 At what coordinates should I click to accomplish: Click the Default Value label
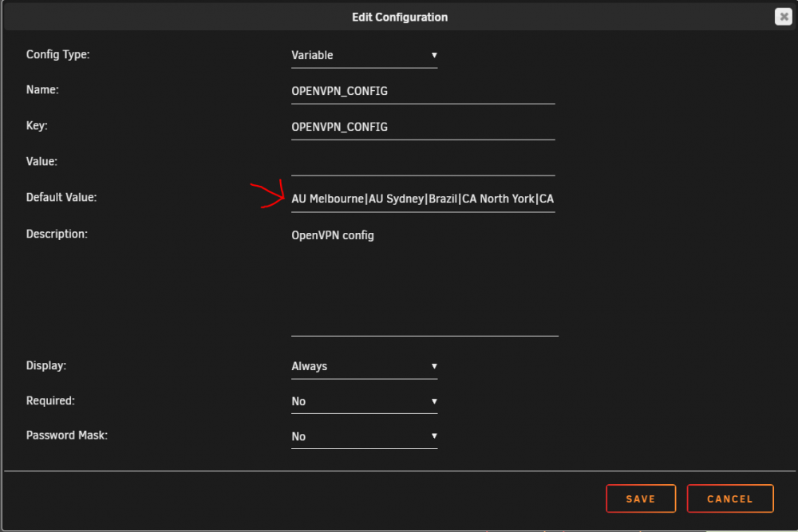[x=61, y=197]
